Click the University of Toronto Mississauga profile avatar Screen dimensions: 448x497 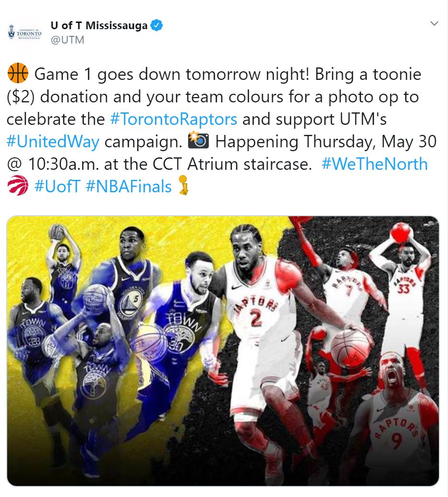(25, 33)
